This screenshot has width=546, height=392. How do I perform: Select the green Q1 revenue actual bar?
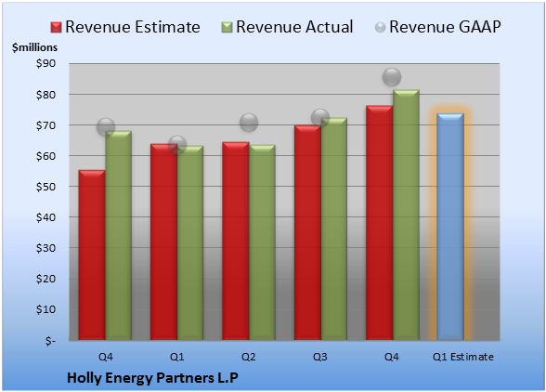(x=190, y=242)
